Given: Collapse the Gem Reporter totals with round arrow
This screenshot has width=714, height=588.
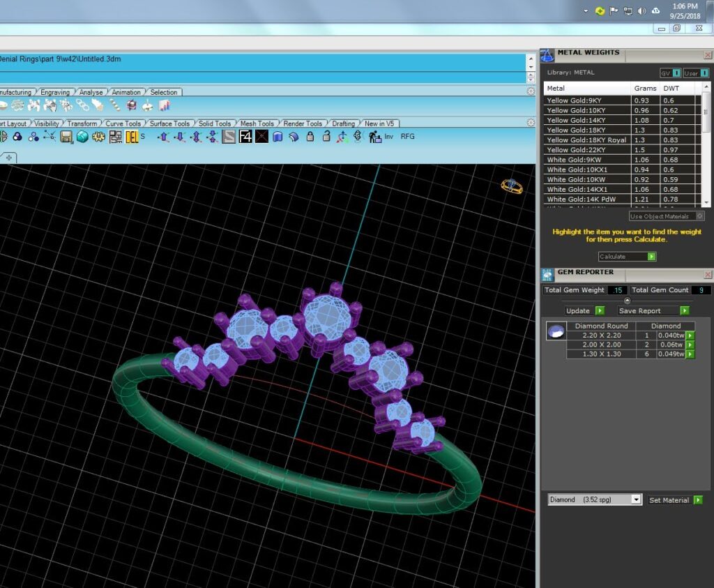Looking at the screenshot, I should tap(627, 301).
